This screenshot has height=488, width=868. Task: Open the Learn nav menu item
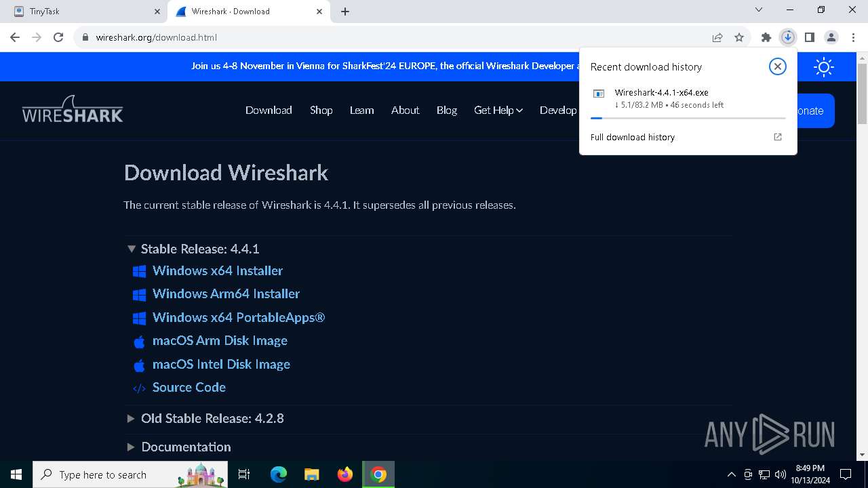(361, 110)
